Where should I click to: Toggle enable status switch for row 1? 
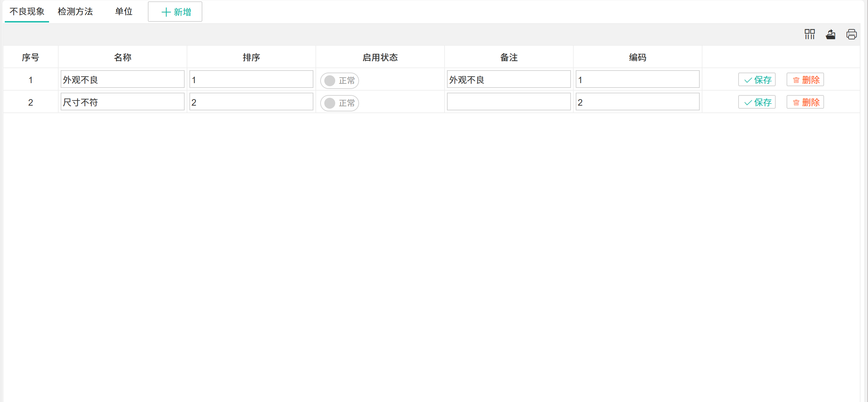[x=339, y=80]
